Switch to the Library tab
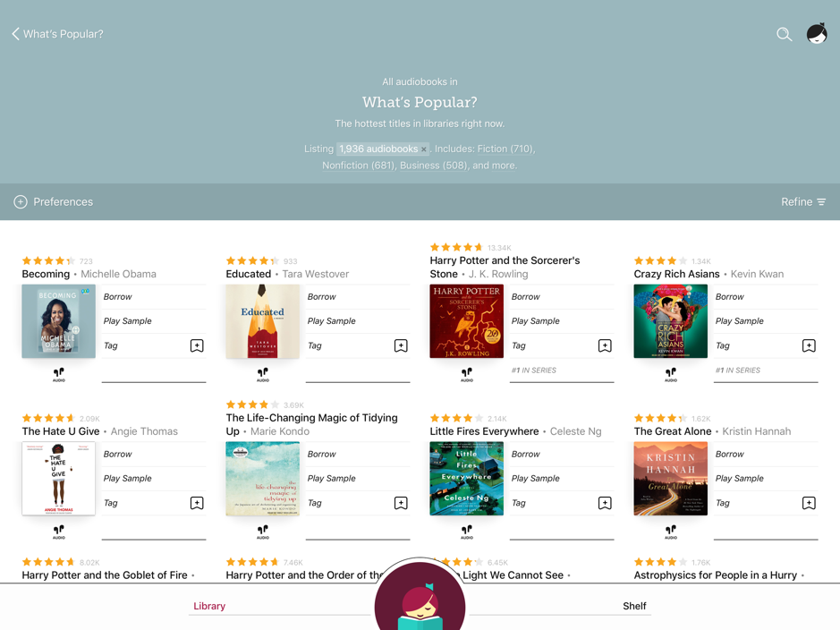Viewport: 840px width, 630px height. tap(209, 606)
